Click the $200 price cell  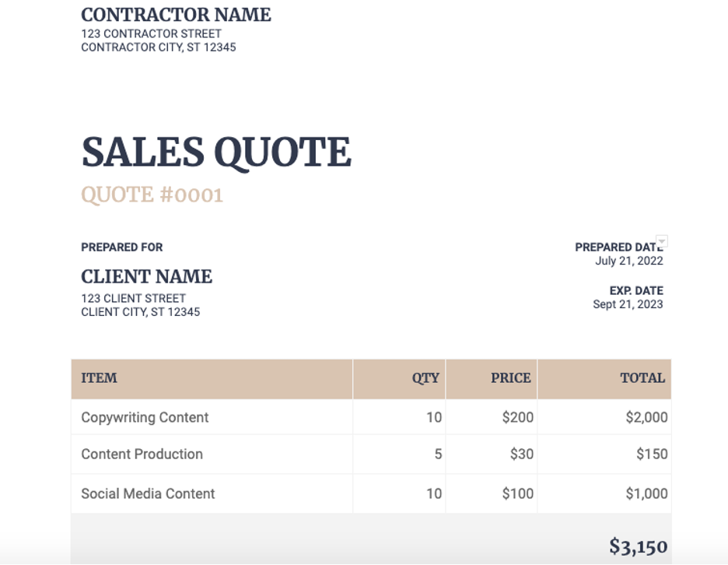[x=518, y=417]
